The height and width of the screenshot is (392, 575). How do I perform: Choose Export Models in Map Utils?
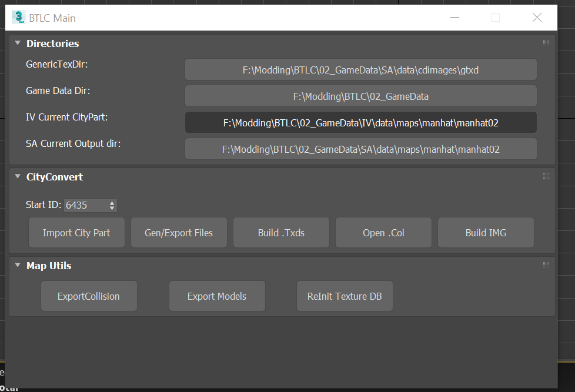[217, 296]
